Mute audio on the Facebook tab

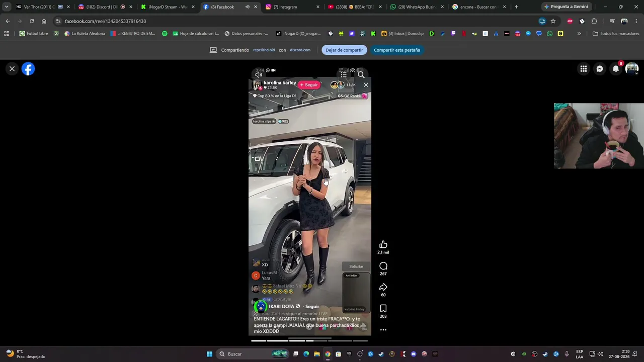pyautogui.click(x=247, y=7)
